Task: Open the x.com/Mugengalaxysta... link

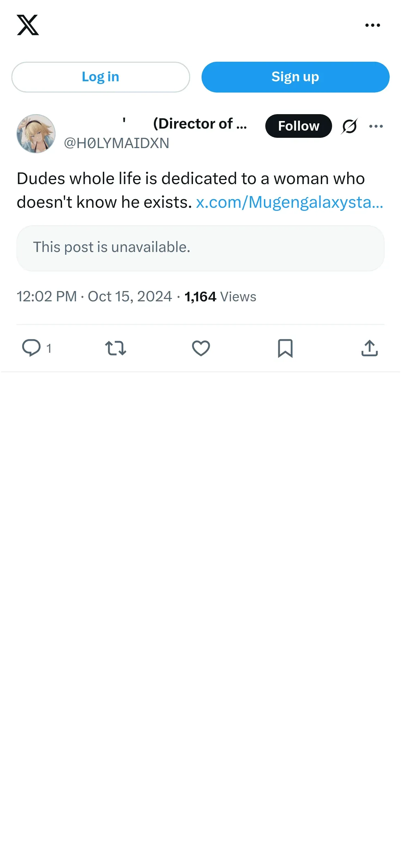Action: [289, 202]
